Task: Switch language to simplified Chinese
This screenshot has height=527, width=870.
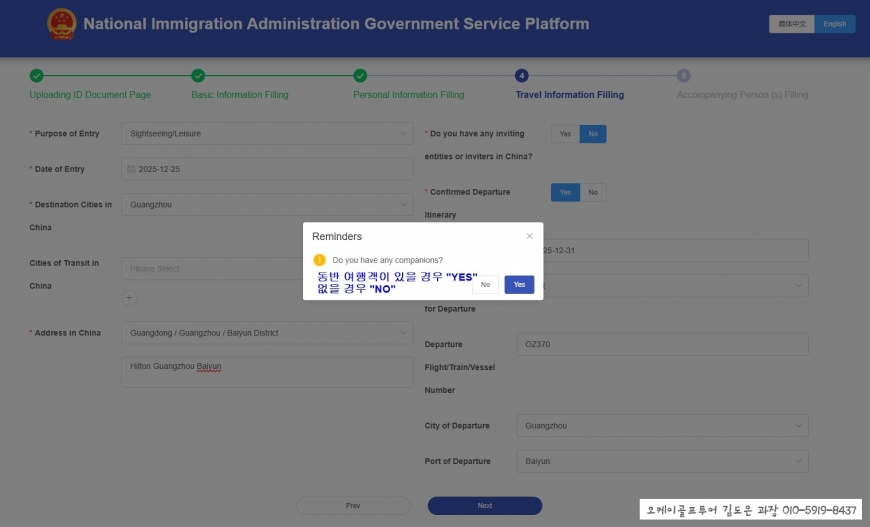Action: (x=791, y=24)
